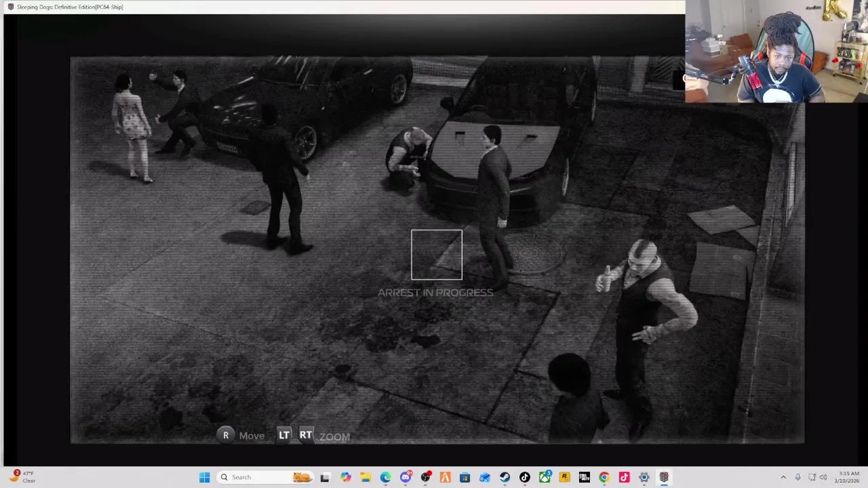Open Microsoft Store from the taskbar
Screen dimensions: 868x488
[465, 477]
